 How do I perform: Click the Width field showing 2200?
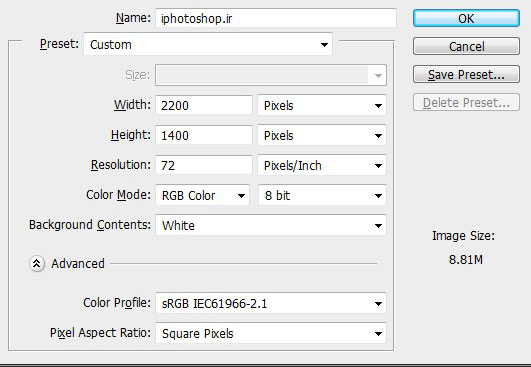tap(204, 105)
